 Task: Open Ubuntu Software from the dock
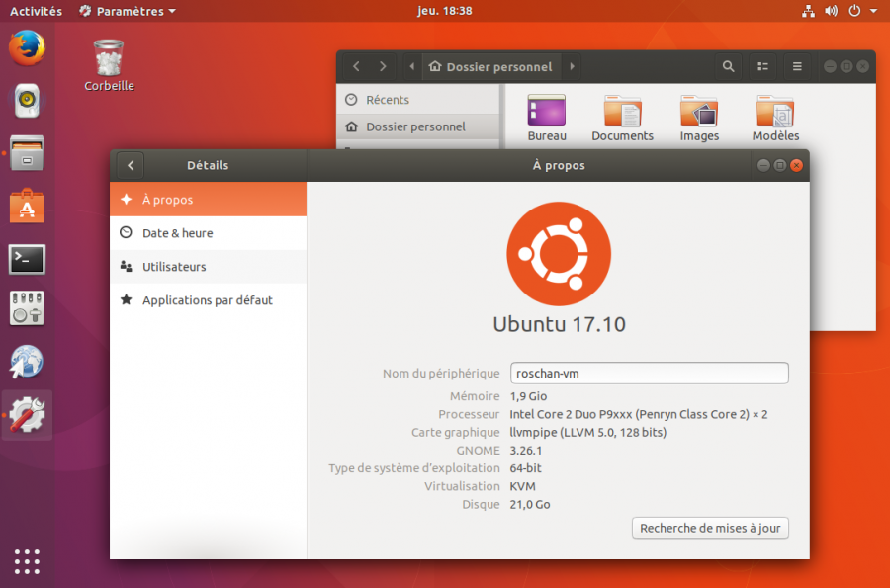click(26, 208)
